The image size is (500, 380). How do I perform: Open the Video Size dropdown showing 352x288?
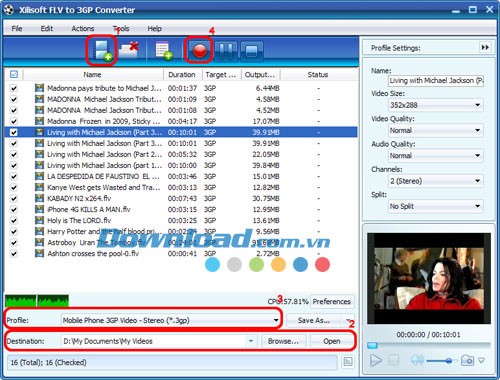(x=436, y=105)
